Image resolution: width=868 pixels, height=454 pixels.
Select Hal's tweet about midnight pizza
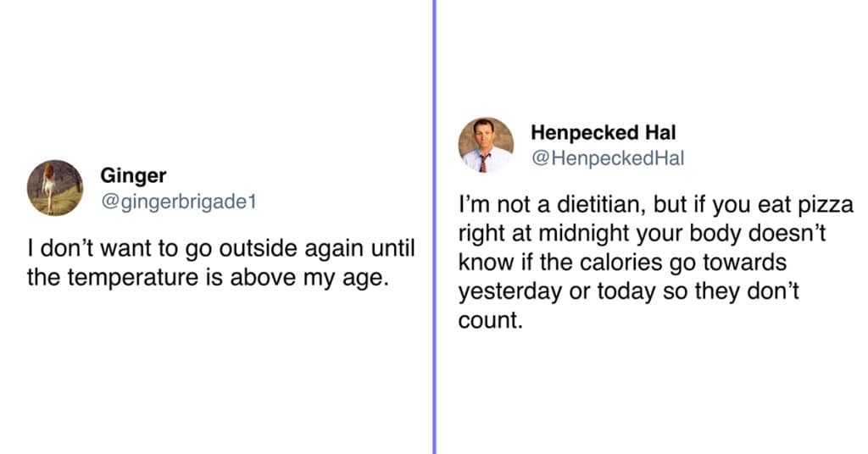656,262
